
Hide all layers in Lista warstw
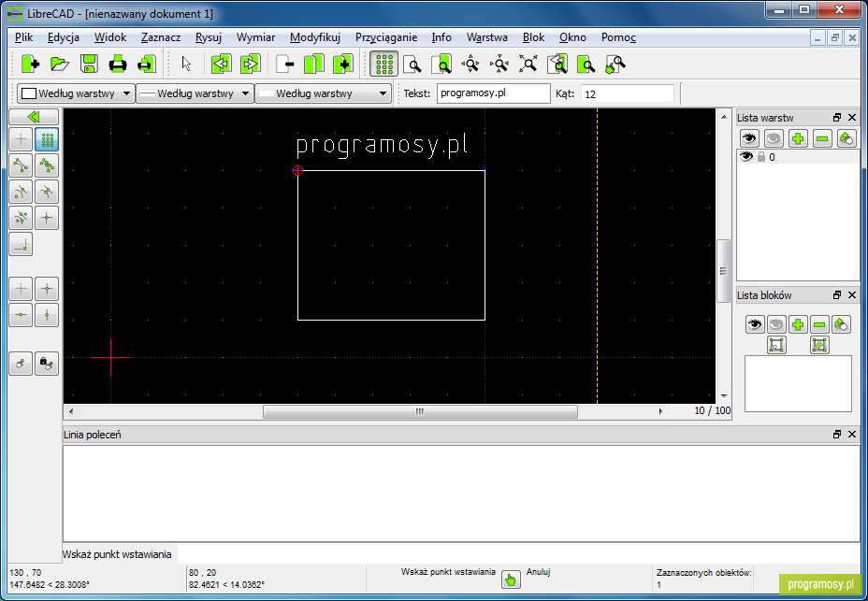774,137
